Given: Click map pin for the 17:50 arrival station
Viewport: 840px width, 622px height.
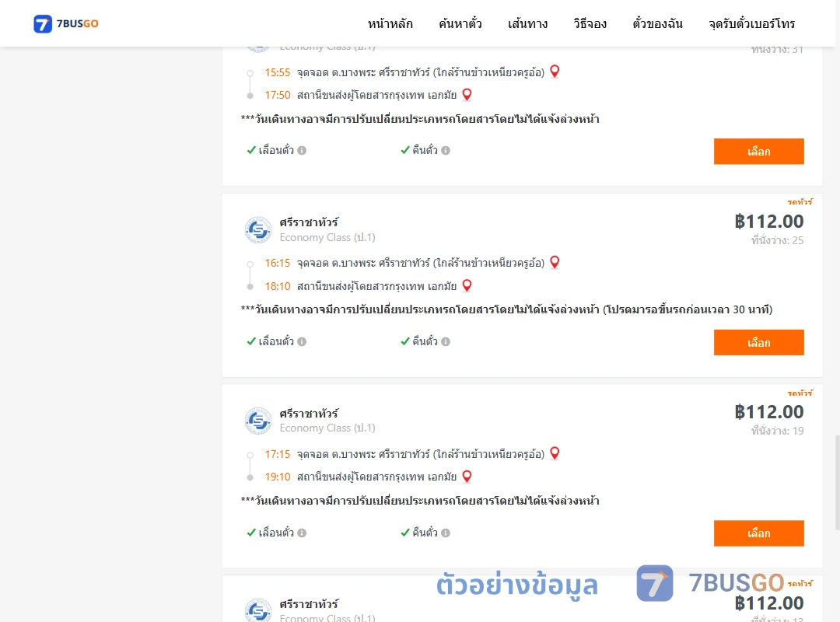Looking at the screenshot, I should (467, 95).
